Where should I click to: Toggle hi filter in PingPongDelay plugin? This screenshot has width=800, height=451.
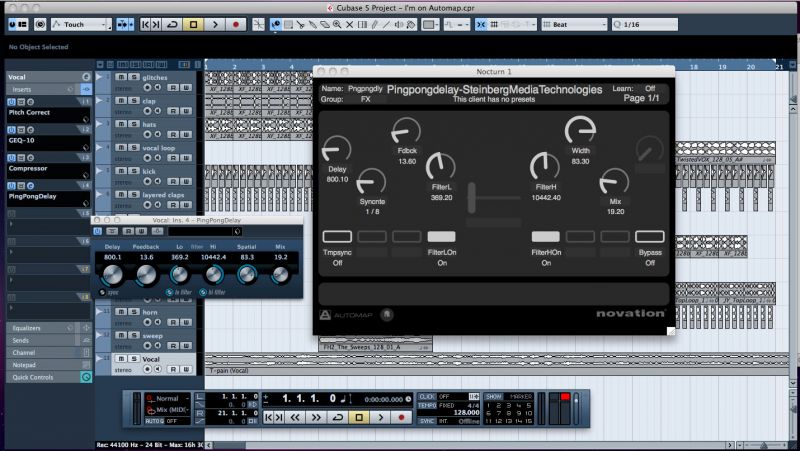click(203, 292)
